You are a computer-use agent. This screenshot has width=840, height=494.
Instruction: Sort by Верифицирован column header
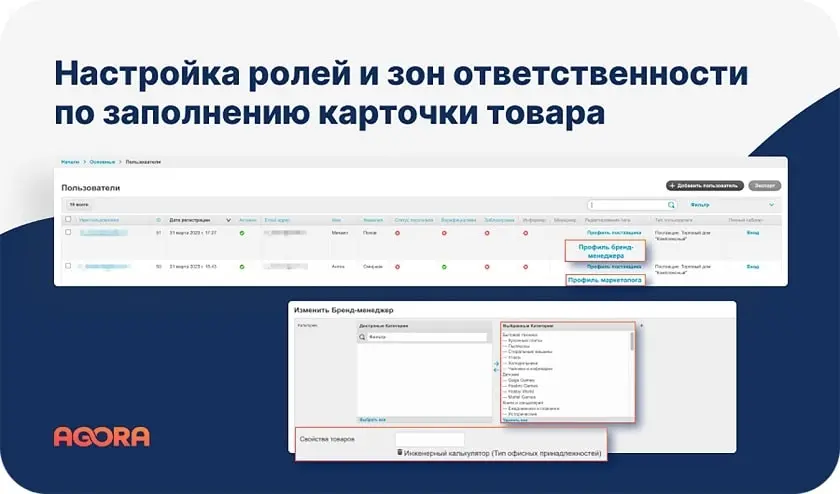point(459,220)
